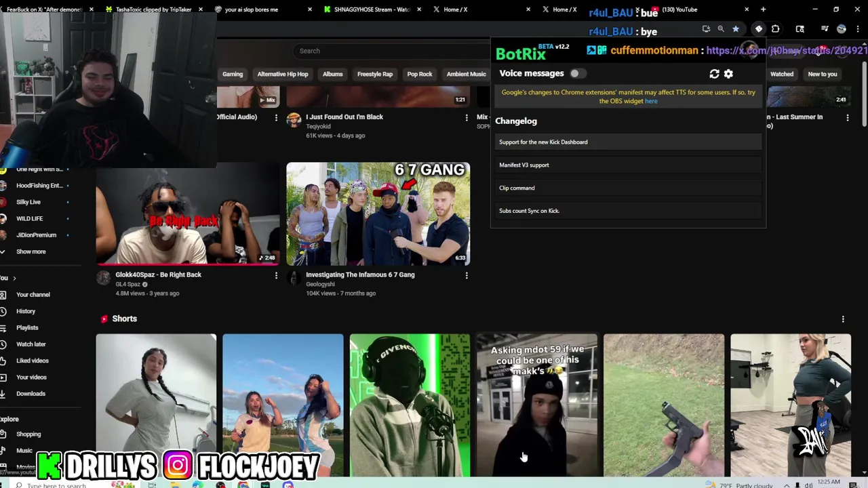
Task: Select the Gaming filter chip
Action: point(233,74)
